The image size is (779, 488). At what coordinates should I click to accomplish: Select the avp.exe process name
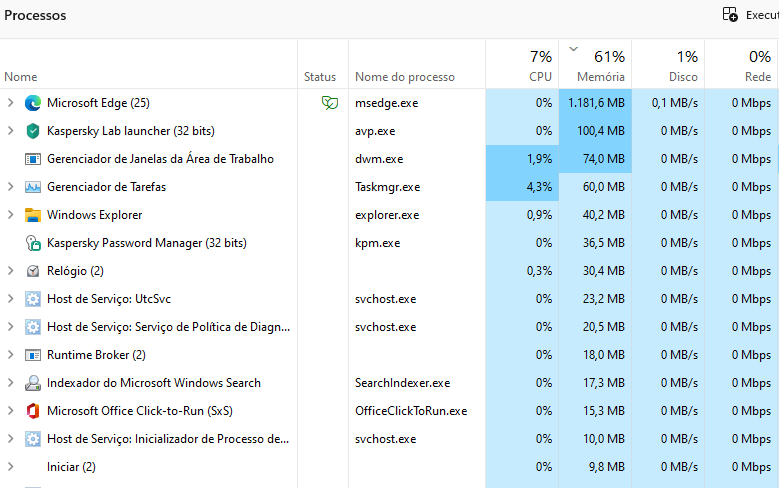click(375, 131)
